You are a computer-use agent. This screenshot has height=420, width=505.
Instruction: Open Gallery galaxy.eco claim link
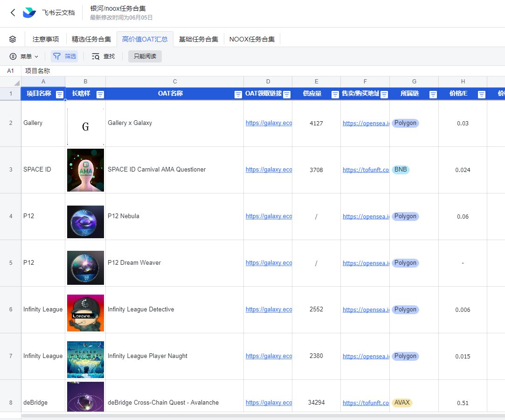coord(269,123)
